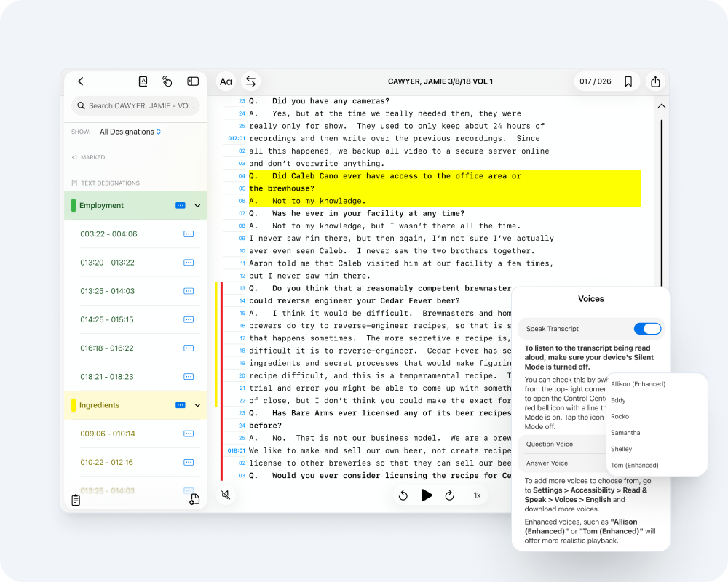This screenshot has height=582, width=728.
Task: Click the Search CAWYER, JAMIE field
Action: [x=135, y=105]
